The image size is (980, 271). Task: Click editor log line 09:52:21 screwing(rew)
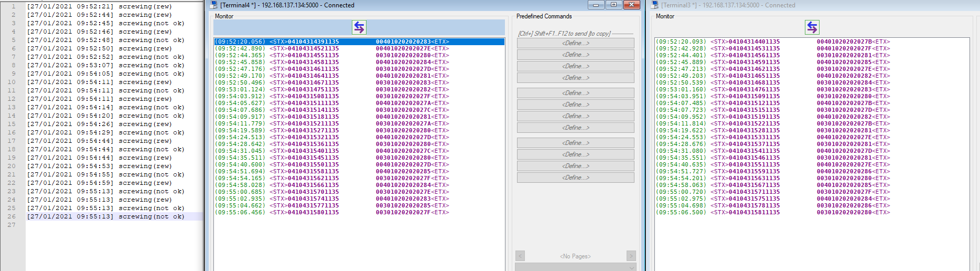coord(99,6)
